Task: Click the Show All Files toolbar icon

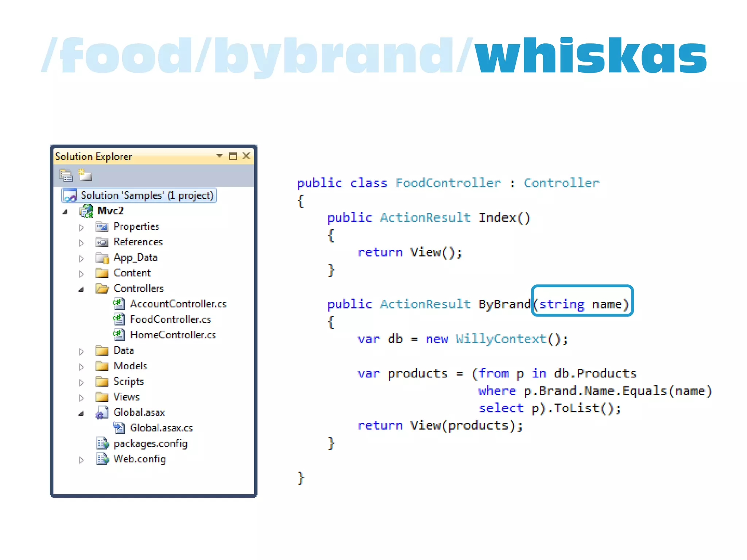Action: click(85, 175)
